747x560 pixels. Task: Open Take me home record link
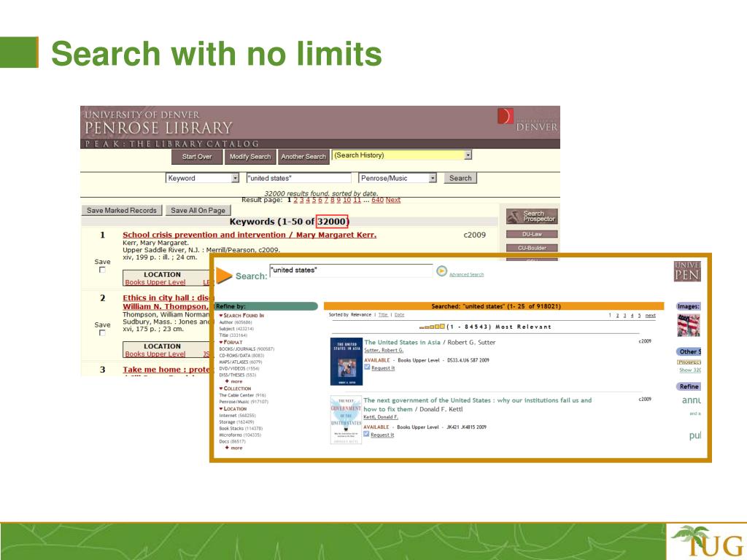tap(166, 370)
